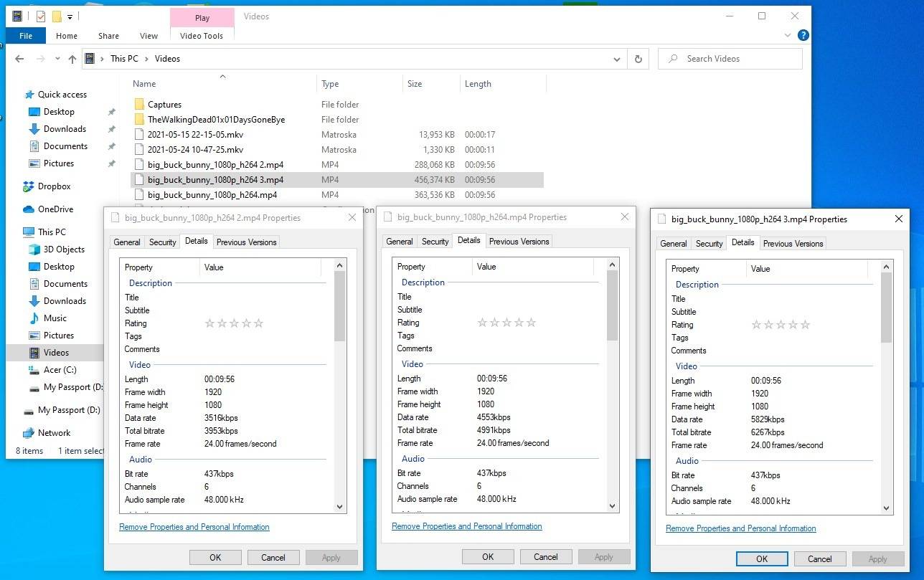This screenshot has height=580, width=924.
Task: Set fifth rating star in 'h264.mp4' Properties
Action: tap(532, 323)
